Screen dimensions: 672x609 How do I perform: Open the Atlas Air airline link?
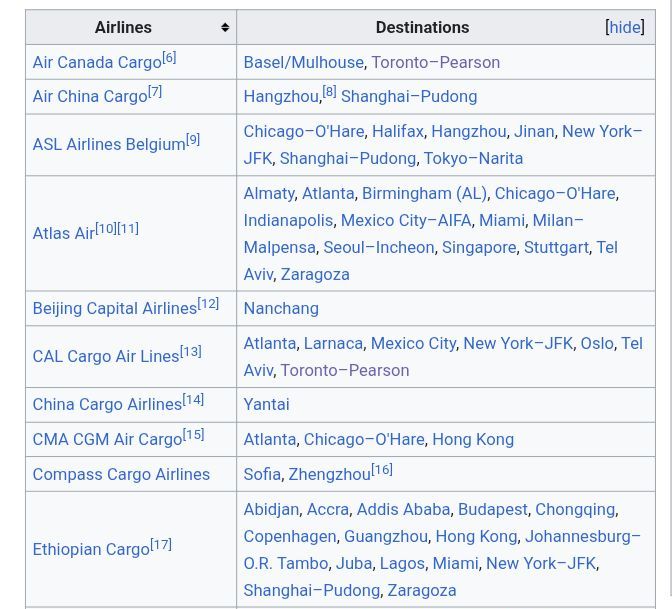tap(63, 233)
